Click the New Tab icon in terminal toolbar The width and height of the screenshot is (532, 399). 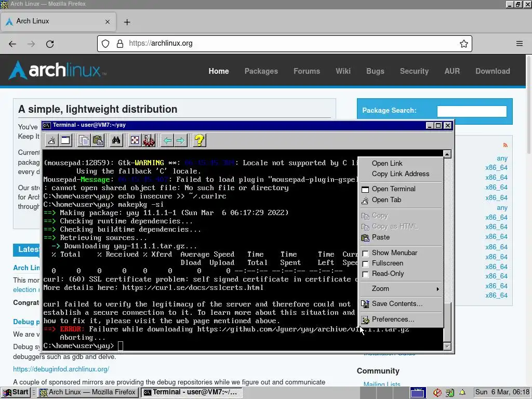[52, 140]
